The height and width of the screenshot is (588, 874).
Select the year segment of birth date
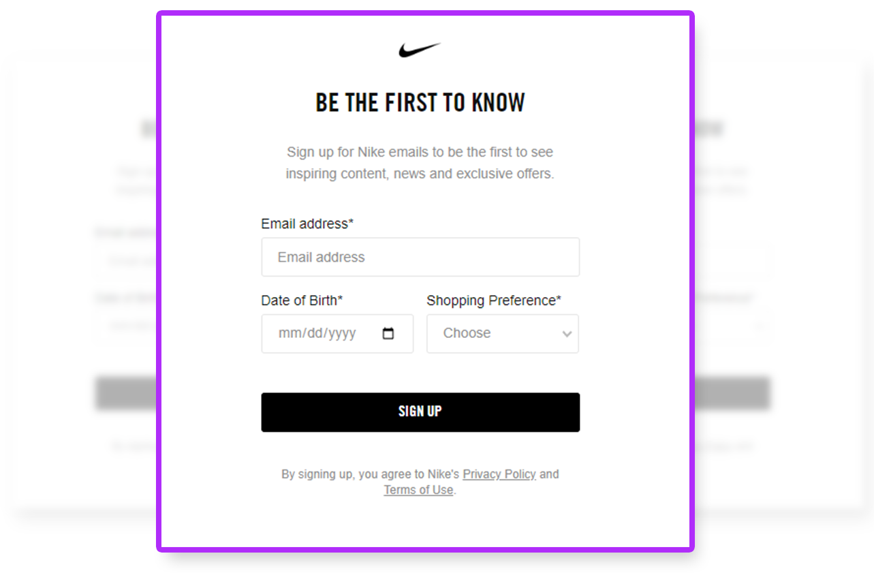pos(343,334)
